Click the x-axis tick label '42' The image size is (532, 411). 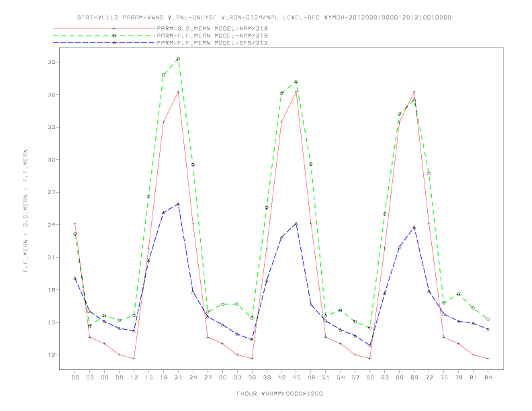coord(281,377)
